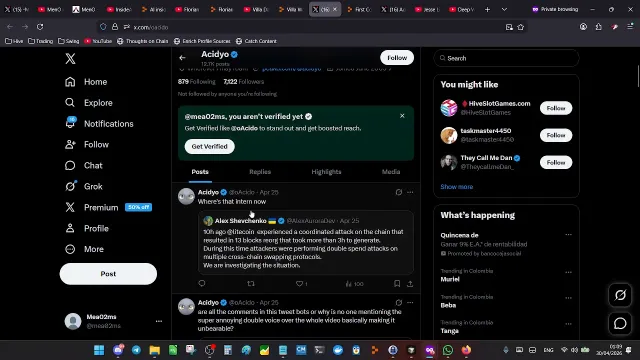Open Chat in sidebar
The width and height of the screenshot is (640, 360).
(84, 165)
